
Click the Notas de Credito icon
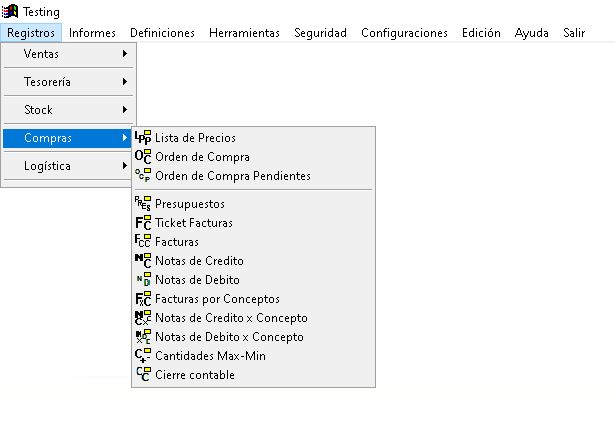click(x=142, y=261)
